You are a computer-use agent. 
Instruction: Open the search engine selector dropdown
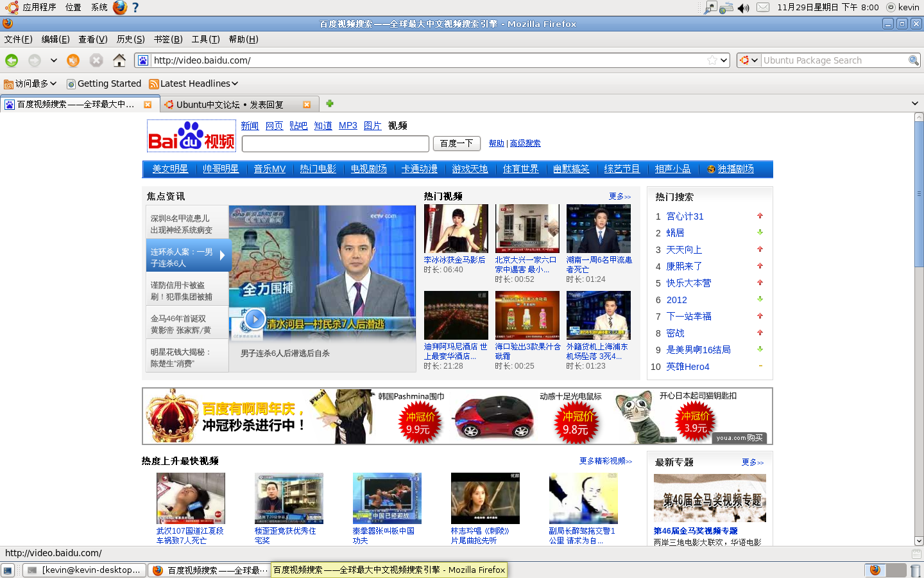click(748, 60)
